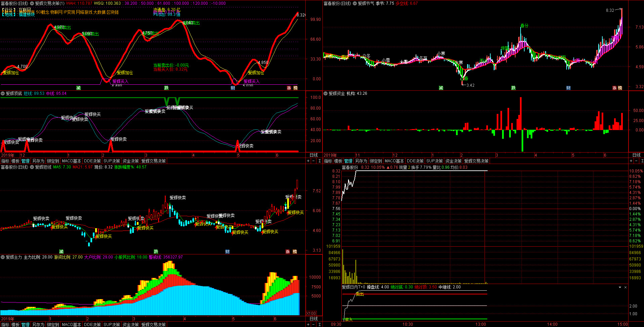Select 模板 tab below the 爱辉顶底 panel
Viewport: 644px width, 327px height.
(x=15, y=161)
